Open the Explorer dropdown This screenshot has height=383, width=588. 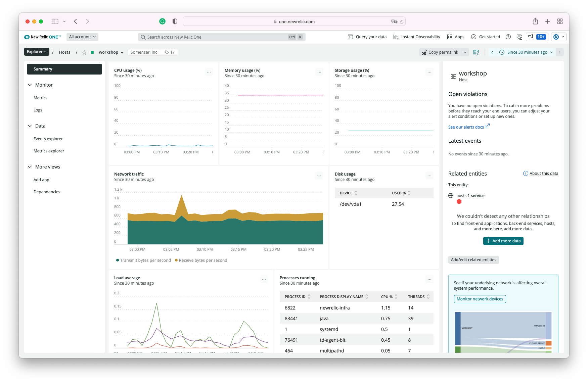coord(37,52)
